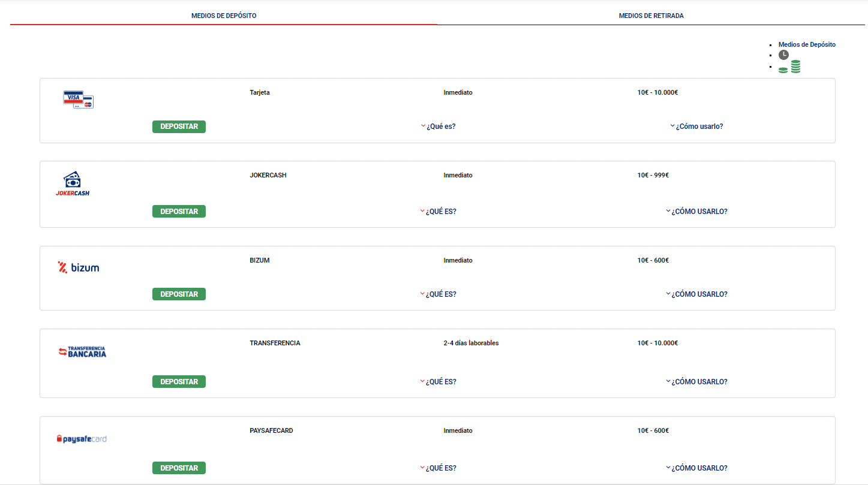Click the paysafecard logo

pos(82,439)
